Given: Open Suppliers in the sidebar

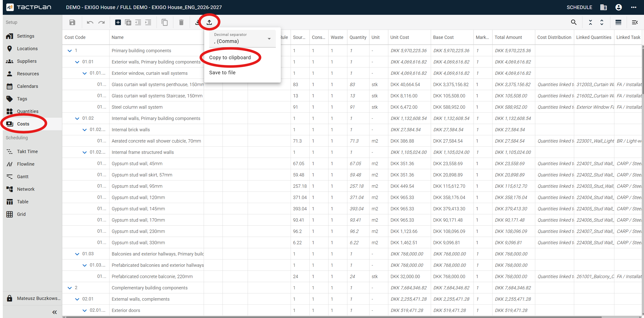Looking at the screenshot, I should coord(32,61).
